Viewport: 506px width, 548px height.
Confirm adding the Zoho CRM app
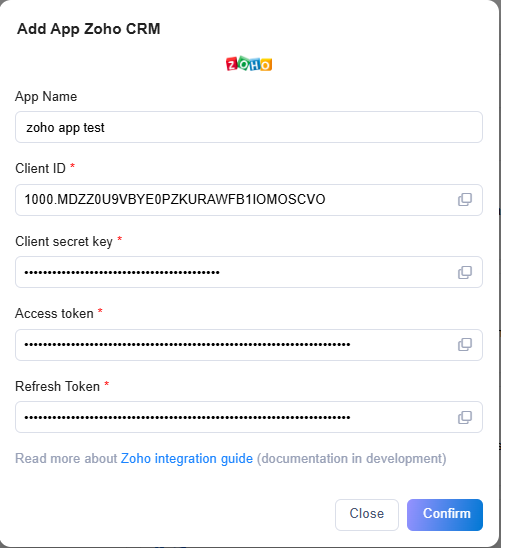click(x=445, y=515)
